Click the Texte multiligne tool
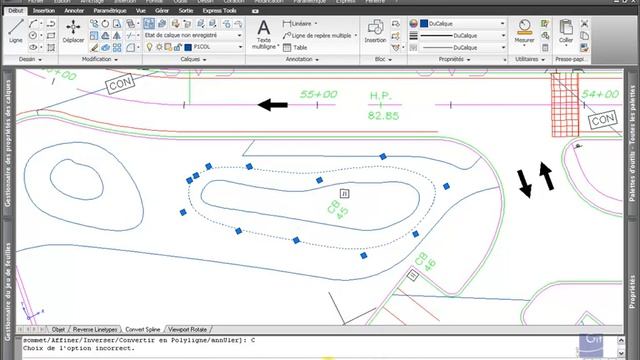The height and width of the screenshot is (360, 640). tap(264, 34)
